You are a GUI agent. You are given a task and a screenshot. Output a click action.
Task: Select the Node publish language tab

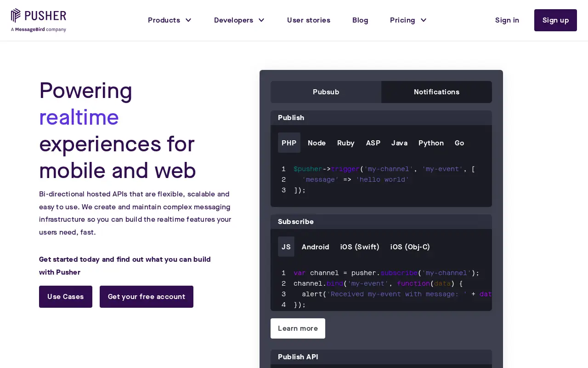tap(317, 143)
